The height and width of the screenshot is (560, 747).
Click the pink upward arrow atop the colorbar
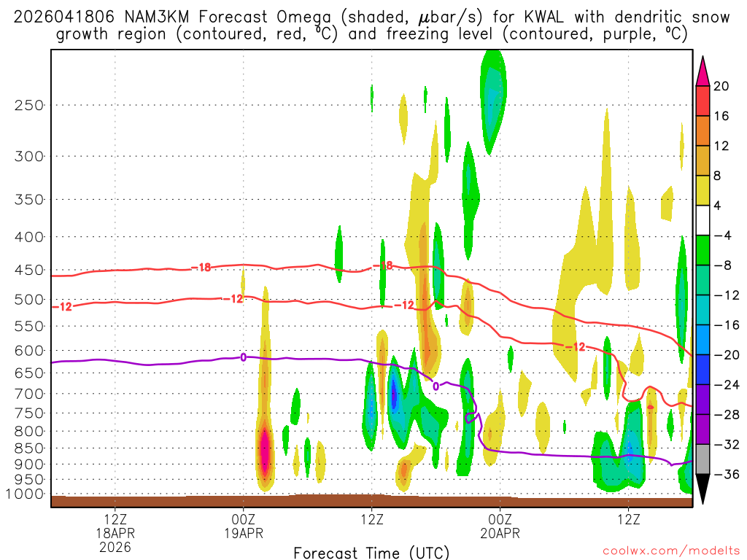(703, 71)
